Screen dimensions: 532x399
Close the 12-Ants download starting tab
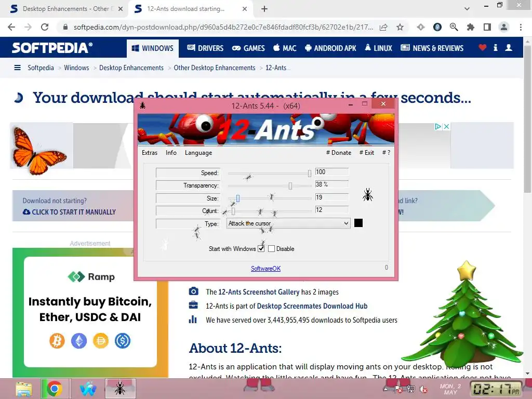pos(245,9)
